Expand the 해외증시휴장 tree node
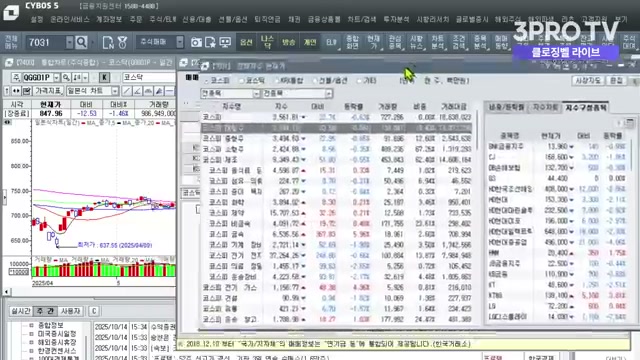The image size is (640, 360). [31, 342]
